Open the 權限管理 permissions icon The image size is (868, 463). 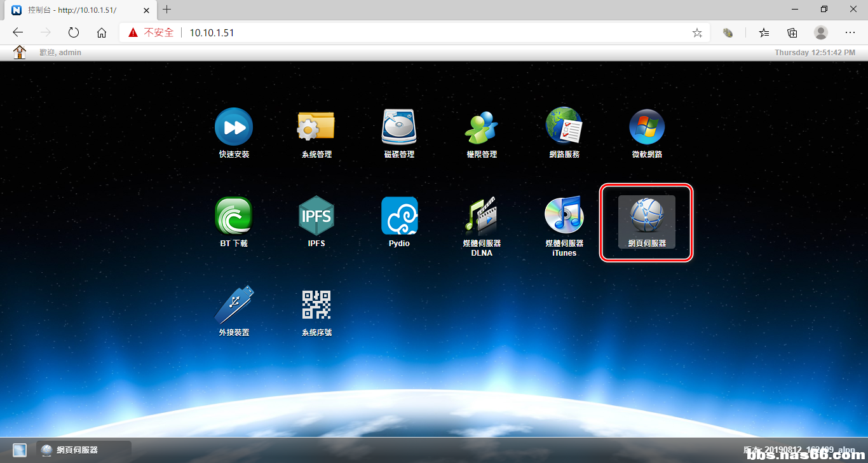coord(482,127)
